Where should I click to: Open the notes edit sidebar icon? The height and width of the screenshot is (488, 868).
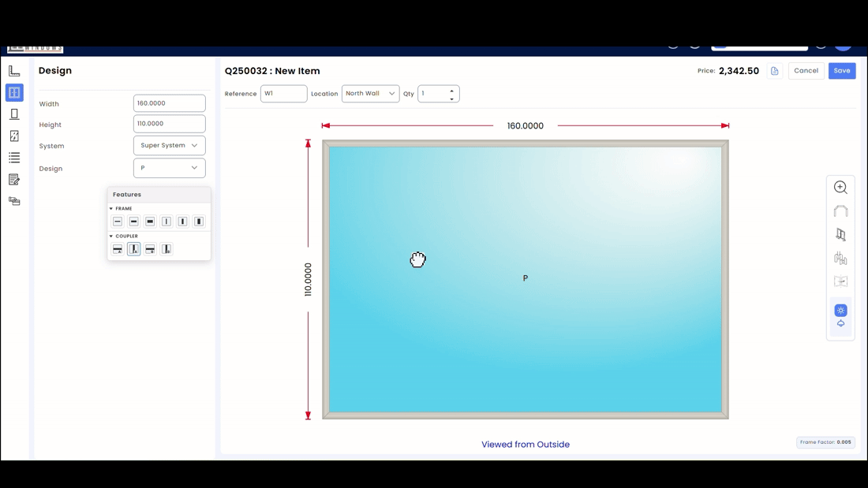pyautogui.click(x=14, y=179)
